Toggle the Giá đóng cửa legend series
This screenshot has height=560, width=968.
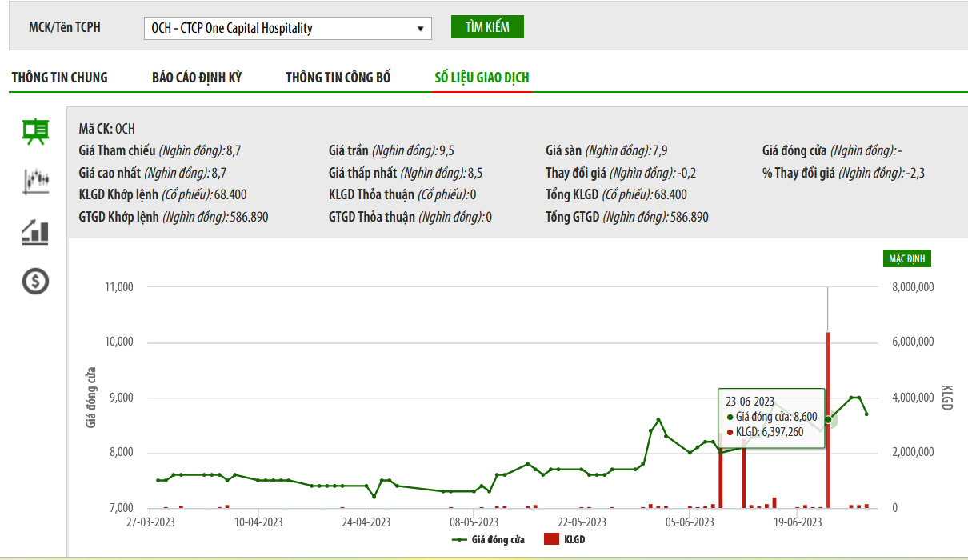click(x=488, y=540)
